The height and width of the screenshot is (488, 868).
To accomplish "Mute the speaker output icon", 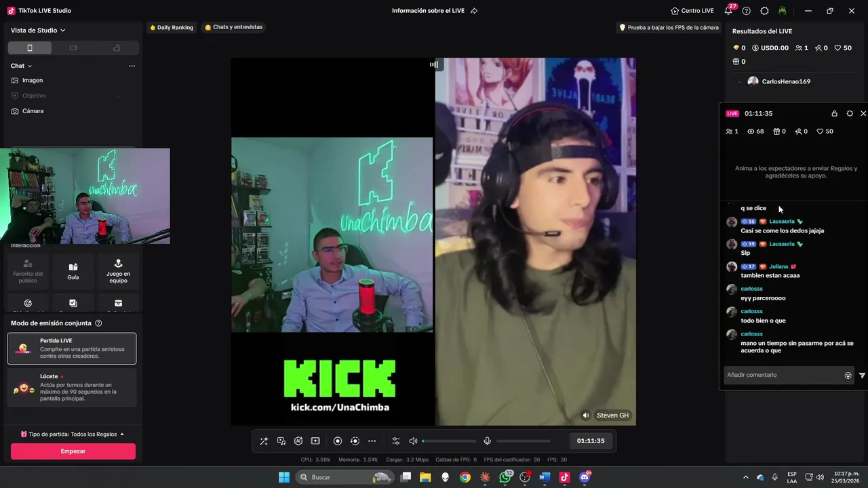I will point(413,441).
